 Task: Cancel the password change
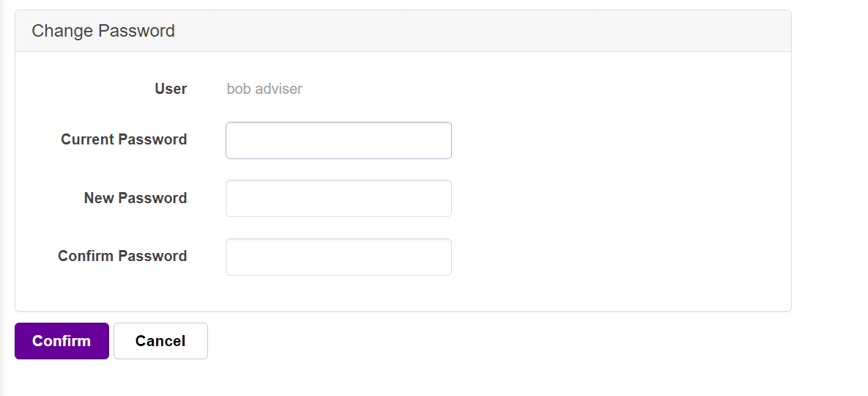[160, 341]
